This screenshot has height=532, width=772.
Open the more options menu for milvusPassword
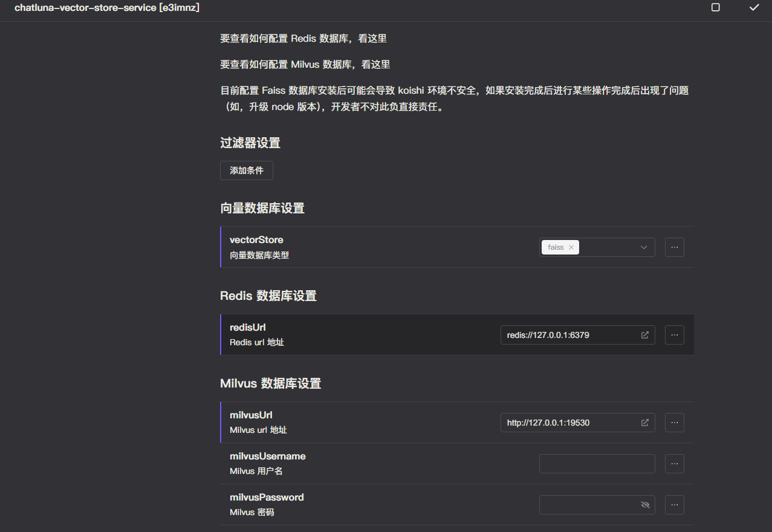[674, 504]
